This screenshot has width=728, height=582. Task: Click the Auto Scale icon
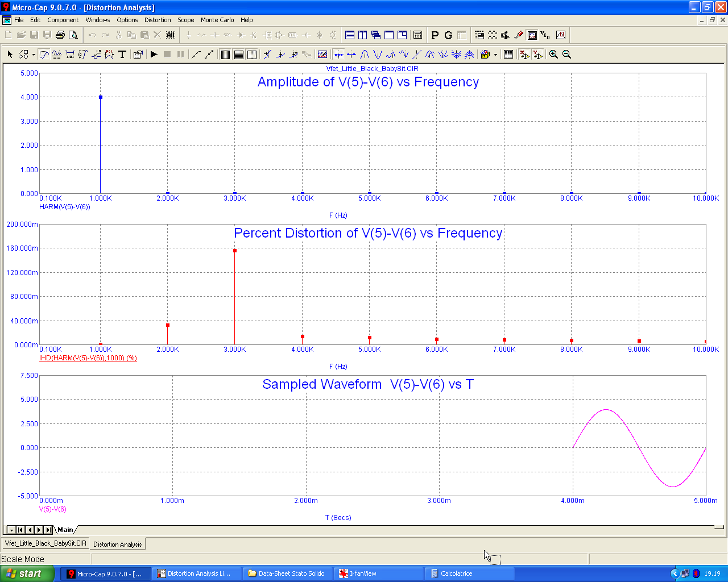coord(322,55)
